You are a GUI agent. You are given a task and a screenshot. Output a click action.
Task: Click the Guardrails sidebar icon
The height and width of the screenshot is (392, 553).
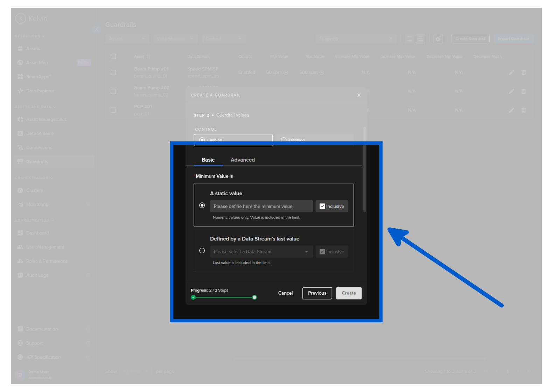(x=20, y=162)
